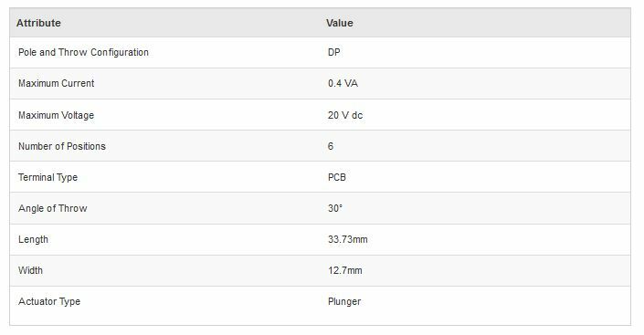The height and width of the screenshot is (335, 644).
Task: Click the DP value cell
Action: click(334, 53)
